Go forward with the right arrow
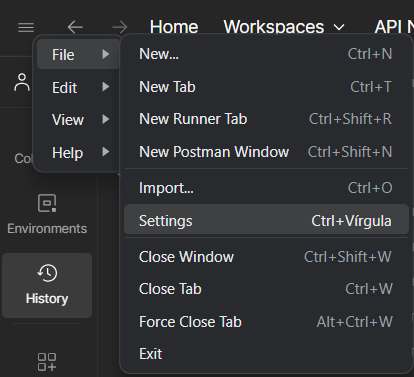Screen dimensions: 414x377 (120, 27)
